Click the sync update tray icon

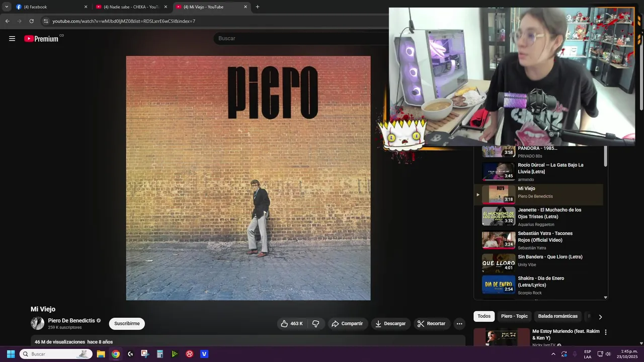point(564,354)
